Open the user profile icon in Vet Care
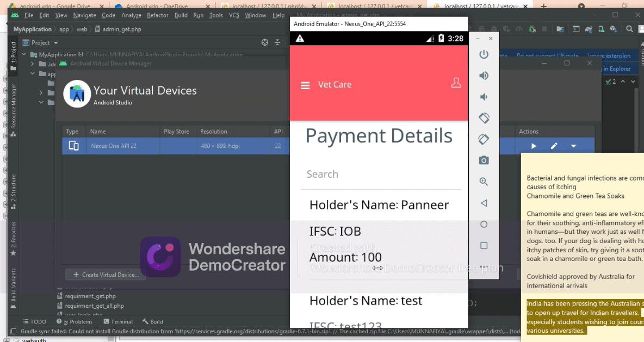 [x=456, y=83]
